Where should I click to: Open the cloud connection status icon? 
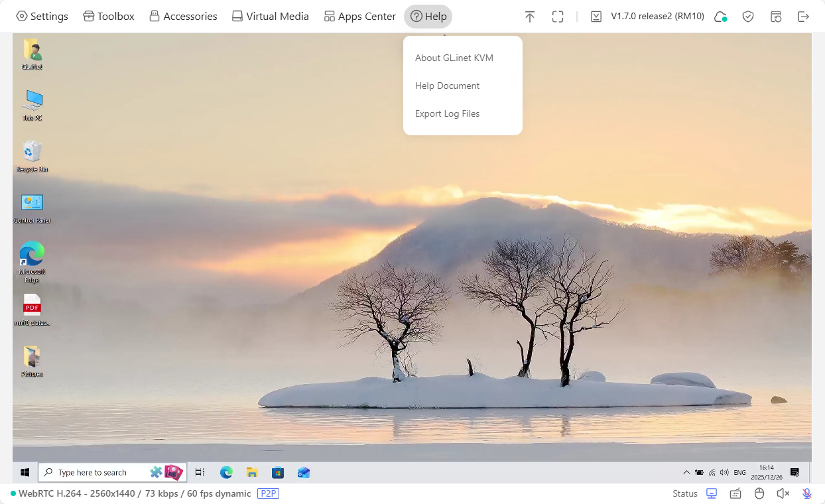coord(720,17)
